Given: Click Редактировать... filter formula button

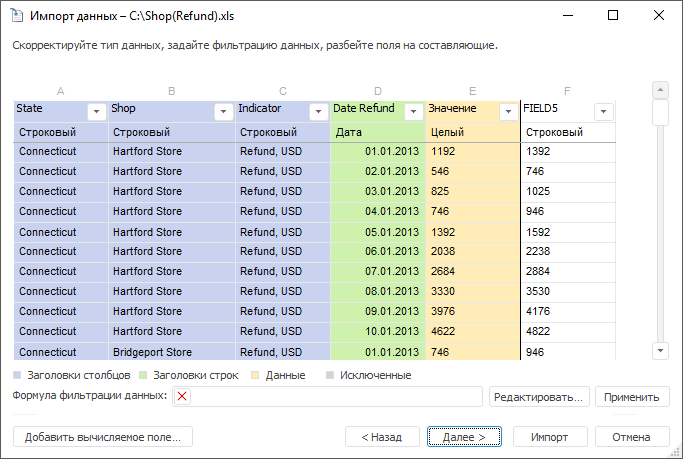Looking at the screenshot, I should tap(539, 397).
